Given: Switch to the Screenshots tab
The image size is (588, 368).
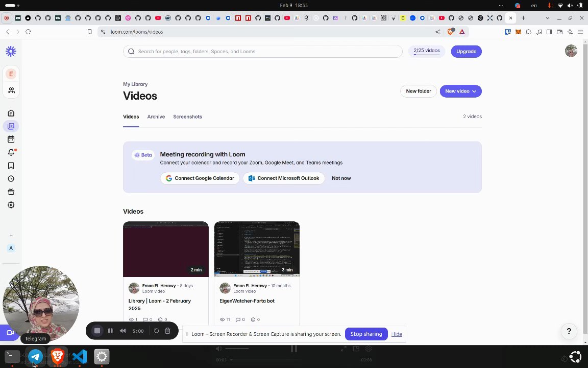Looking at the screenshot, I should (187, 117).
